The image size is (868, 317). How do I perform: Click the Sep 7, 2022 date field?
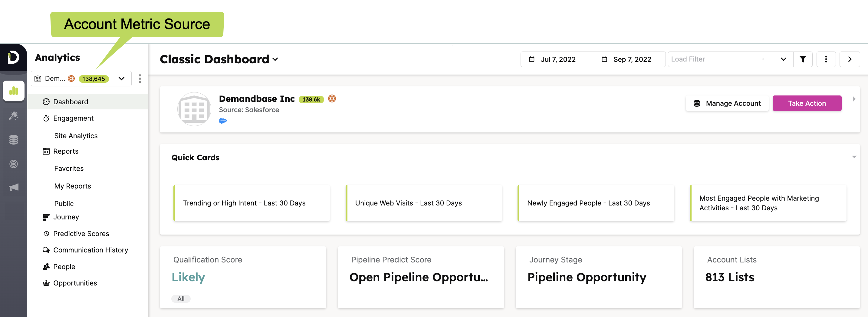[x=632, y=59]
